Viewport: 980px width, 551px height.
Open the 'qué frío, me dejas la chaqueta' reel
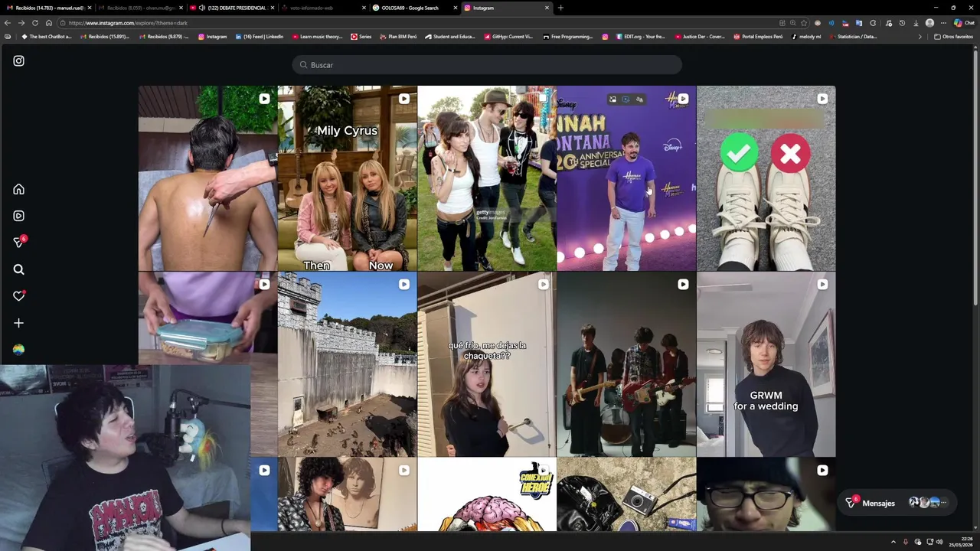point(487,364)
